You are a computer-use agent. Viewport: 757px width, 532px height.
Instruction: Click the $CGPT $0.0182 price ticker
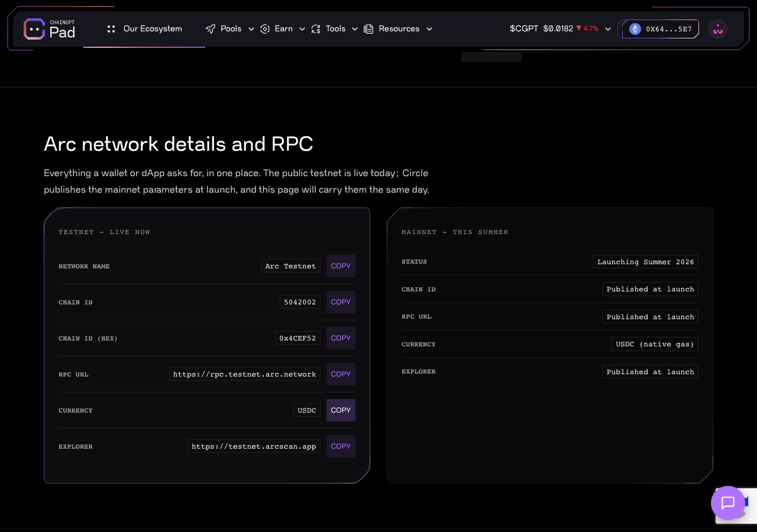(x=541, y=28)
